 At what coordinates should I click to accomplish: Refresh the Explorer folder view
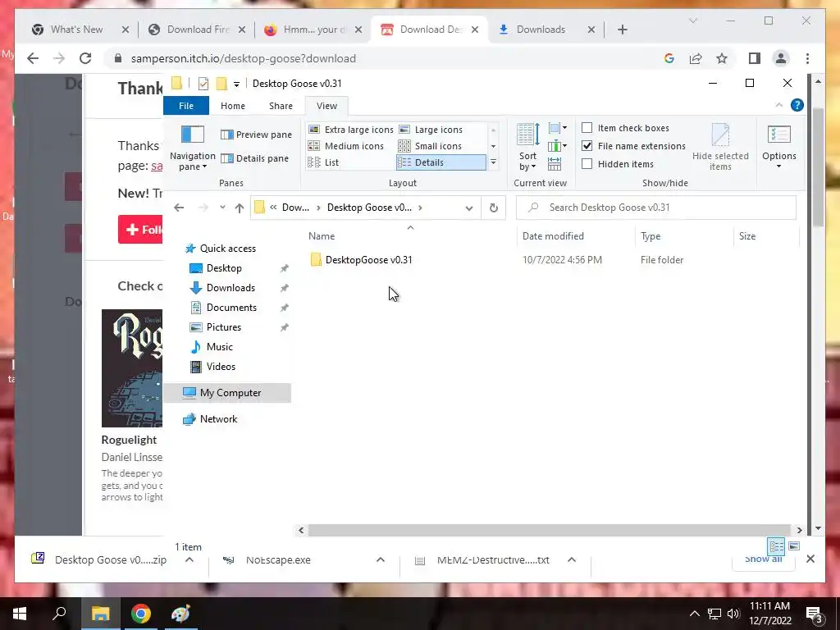(x=493, y=208)
